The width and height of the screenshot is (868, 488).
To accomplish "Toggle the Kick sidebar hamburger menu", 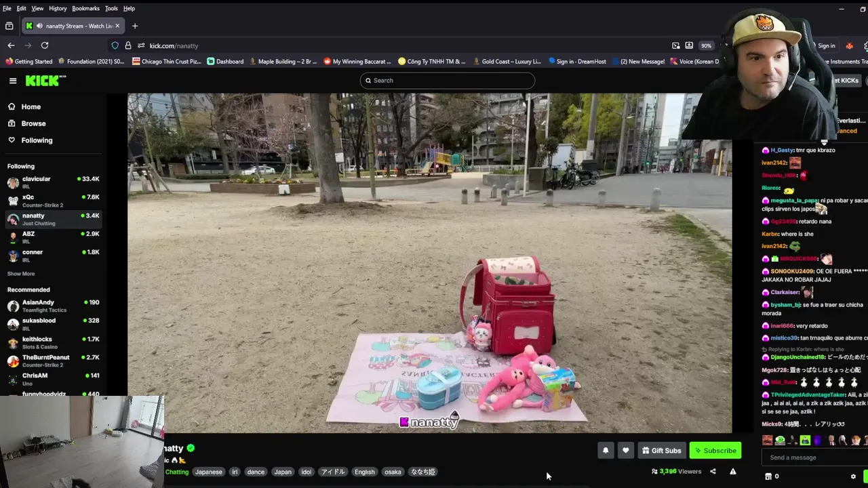I will tap(13, 81).
